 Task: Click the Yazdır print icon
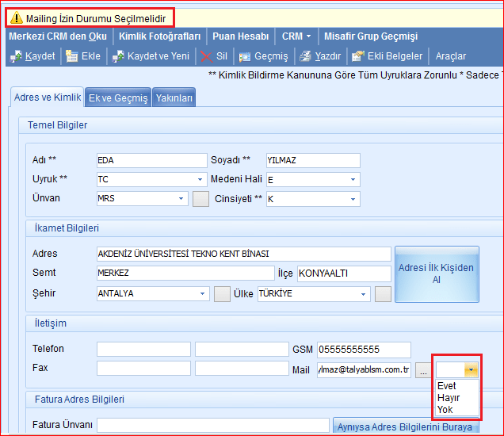[x=307, y=56]
